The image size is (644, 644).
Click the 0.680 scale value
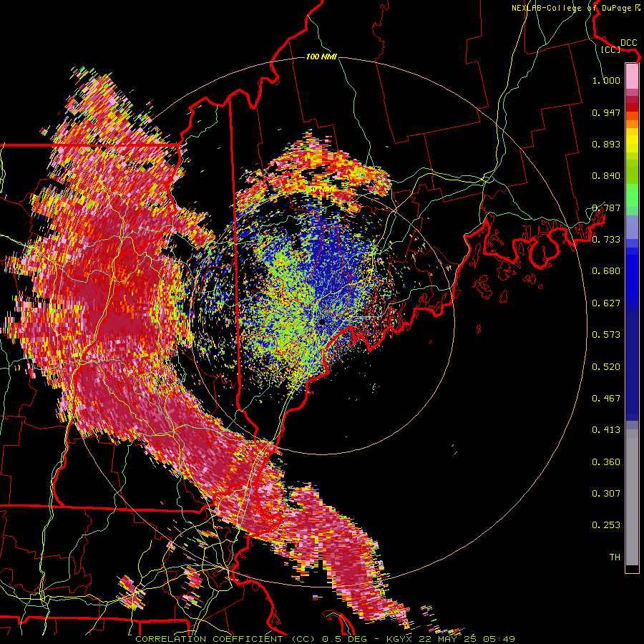(606, 271)
